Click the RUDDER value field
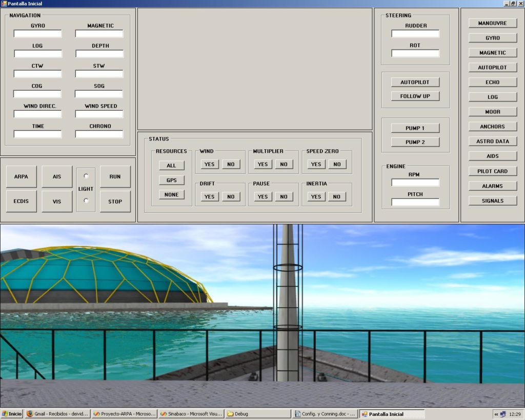Image resolution: width=525 pixels, height=420 pixels. click(415, 34)
